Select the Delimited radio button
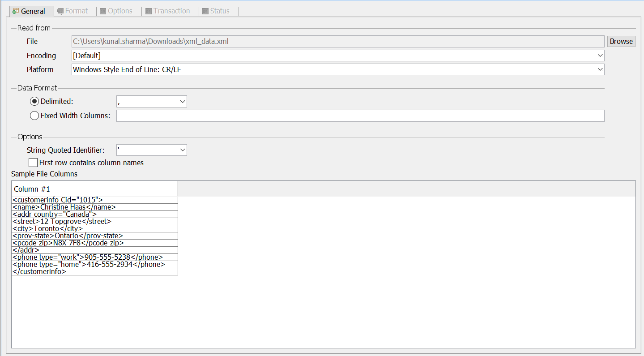644x356 pixels. coord(34,102)
